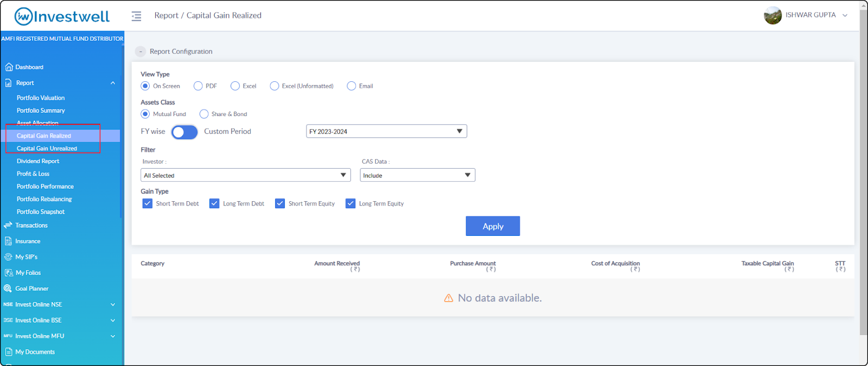Viewport: 868px width, 366px height.
Task: Click the Dashboard home icon
Action: click(x=9, y=67)
